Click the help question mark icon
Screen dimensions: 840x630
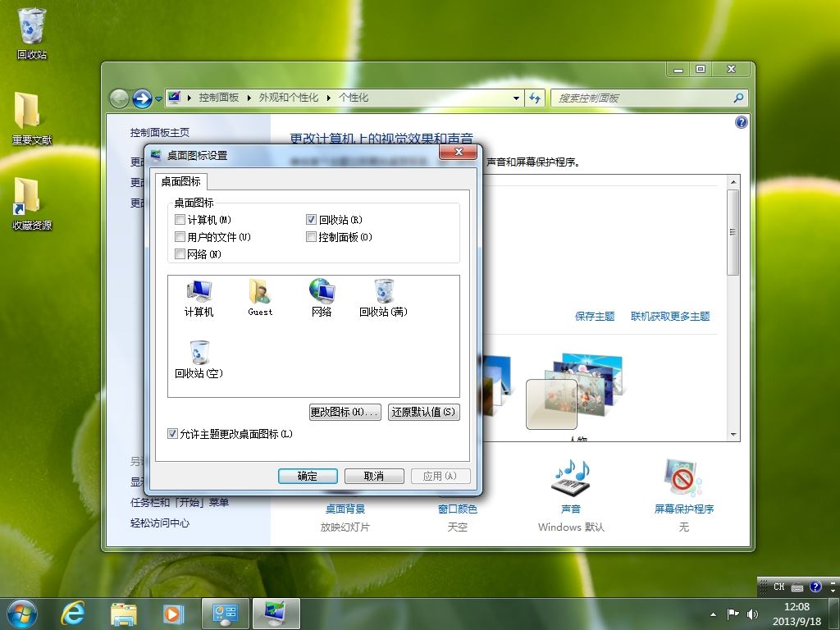(x=741, y=122)
